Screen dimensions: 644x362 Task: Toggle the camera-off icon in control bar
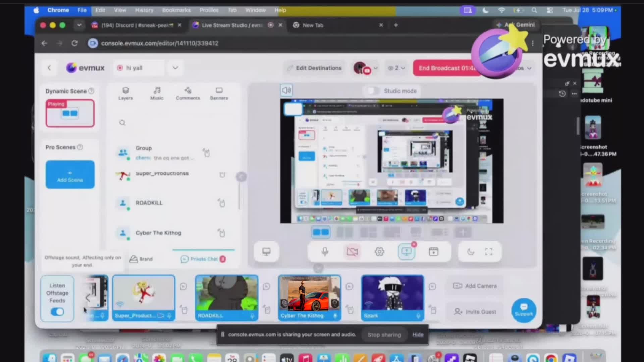[x=352, y=252]
